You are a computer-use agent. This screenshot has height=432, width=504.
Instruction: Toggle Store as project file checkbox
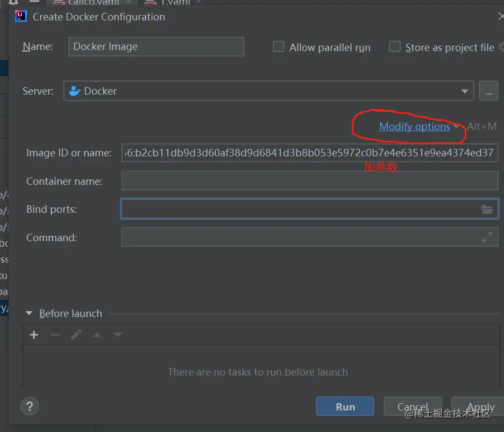(394, 47)
